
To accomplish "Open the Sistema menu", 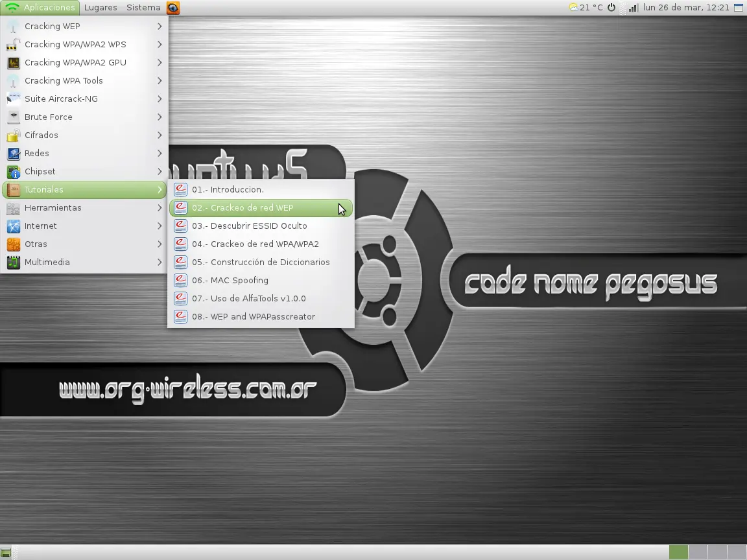I will tap(143, 8).
